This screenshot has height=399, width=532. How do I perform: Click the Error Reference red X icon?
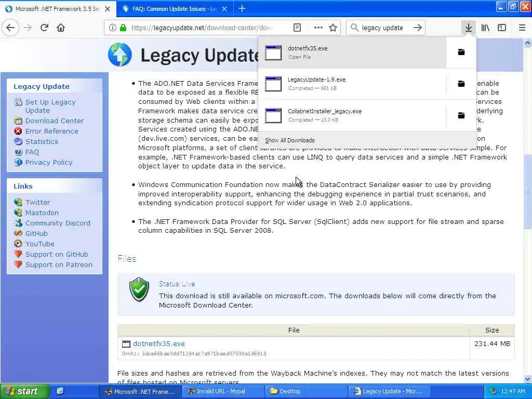[x=18, y=131]
